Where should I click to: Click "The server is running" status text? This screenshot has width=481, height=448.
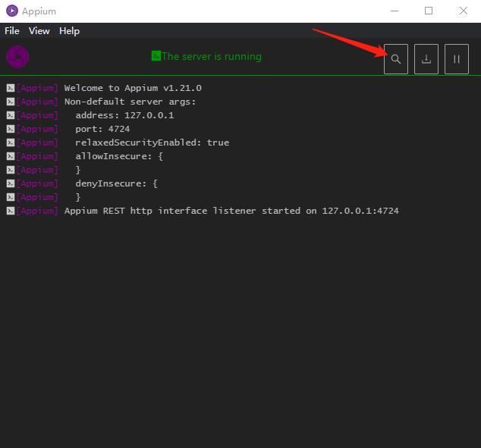click(212, 57)
